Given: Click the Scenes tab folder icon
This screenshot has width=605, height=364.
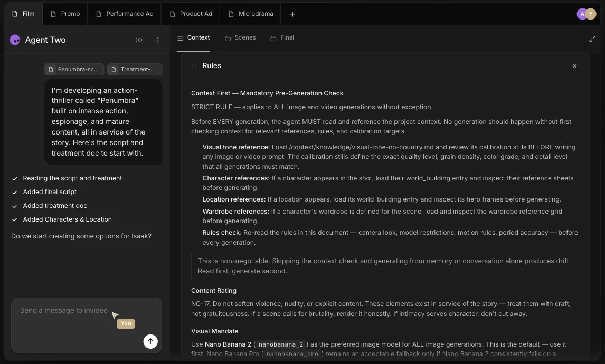Looking at the screenshot, I should click(228, 38).
